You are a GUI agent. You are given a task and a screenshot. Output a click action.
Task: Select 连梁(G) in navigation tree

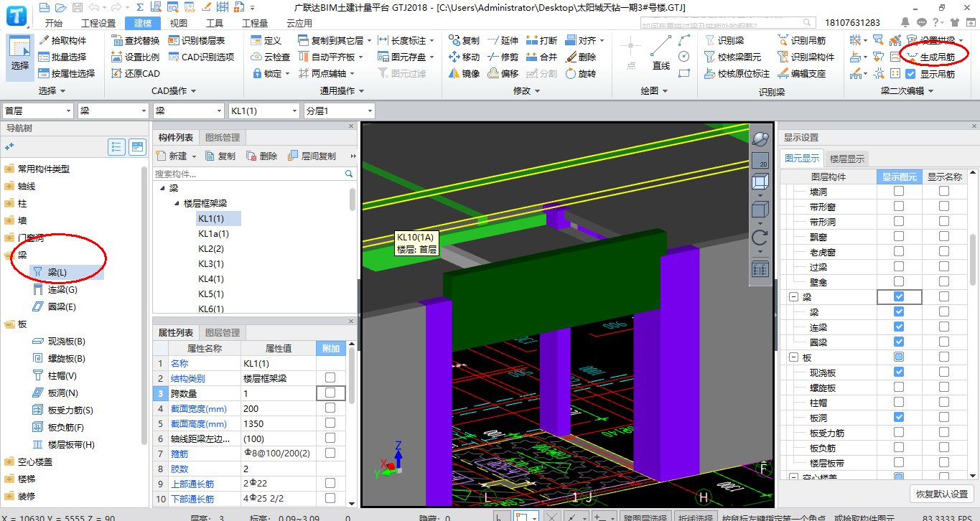tap(56, 289)
